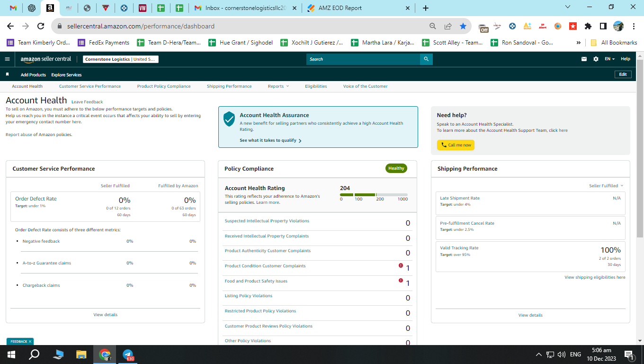Open the EN language dropdown
The height and width of the screenshot is (364, 644).
609,59
